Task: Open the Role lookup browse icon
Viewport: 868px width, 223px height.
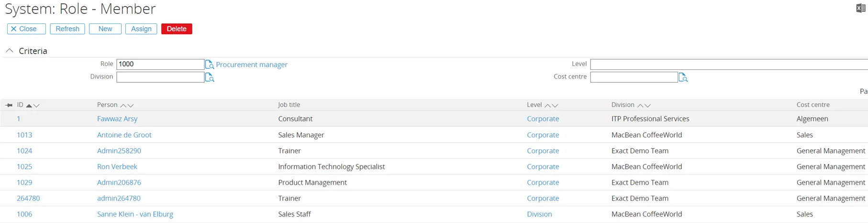Action: click(x=209, y=65)
